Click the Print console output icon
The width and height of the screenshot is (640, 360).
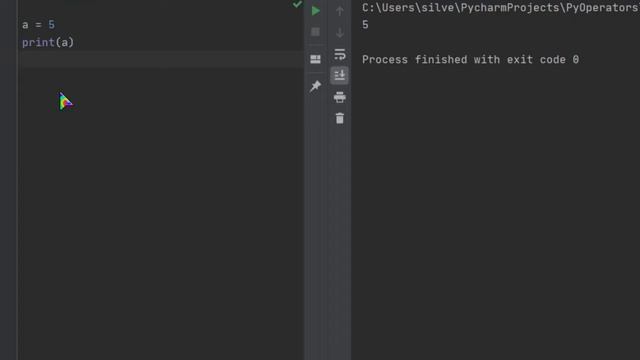340,97
